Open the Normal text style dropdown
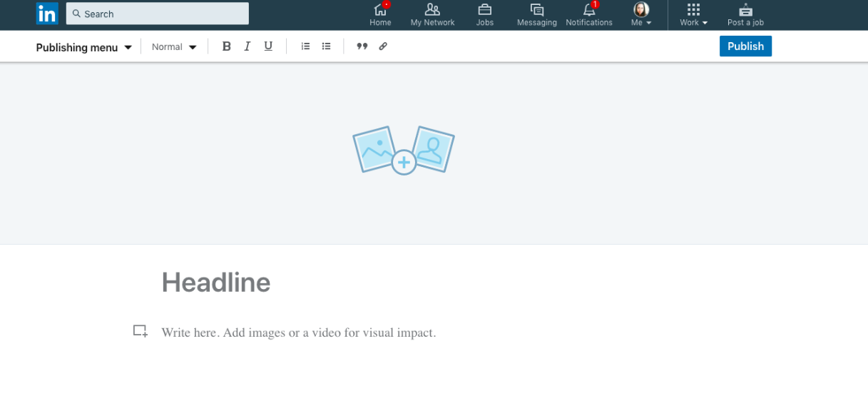 pos(174,46)
